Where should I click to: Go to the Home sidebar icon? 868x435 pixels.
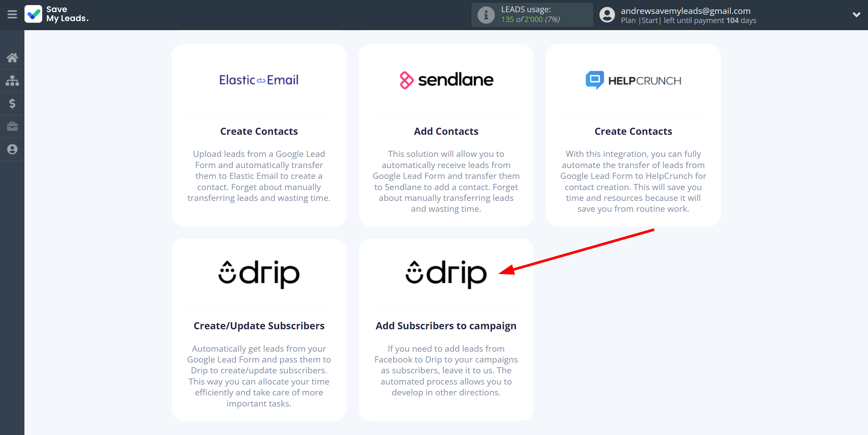point(12,58)
